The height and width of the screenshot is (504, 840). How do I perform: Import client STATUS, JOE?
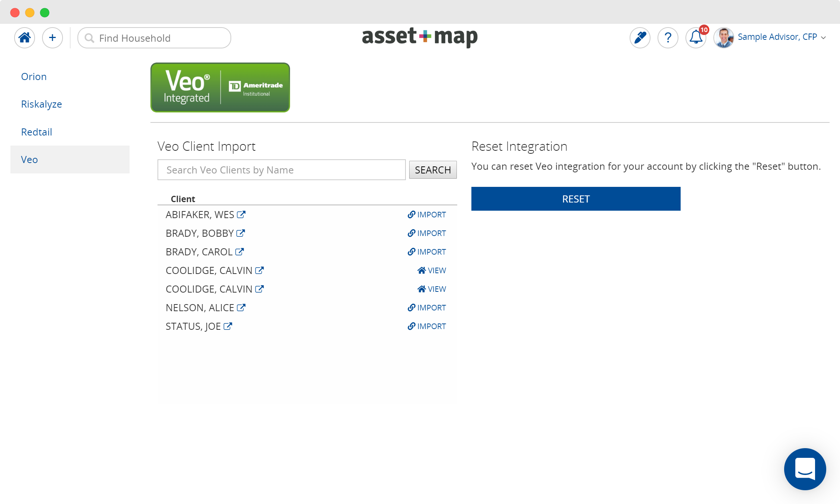tap(427, 326)
